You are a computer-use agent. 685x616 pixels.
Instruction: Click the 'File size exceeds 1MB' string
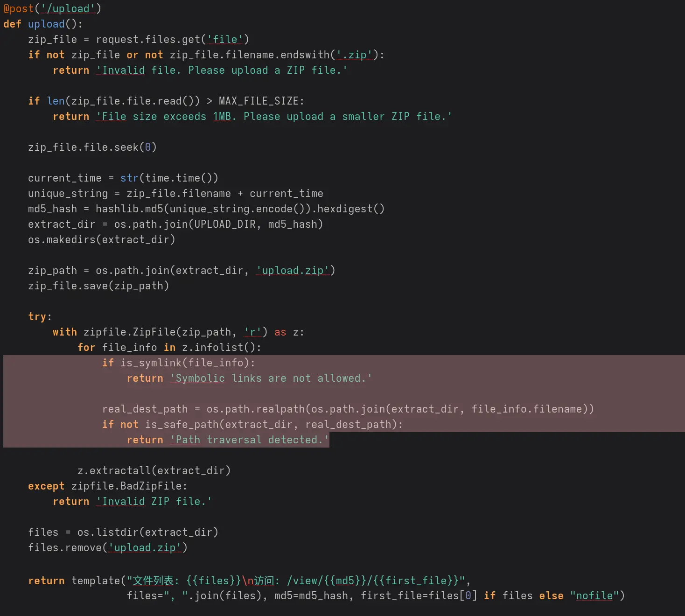pyautogui.click(x=273, y=117)
